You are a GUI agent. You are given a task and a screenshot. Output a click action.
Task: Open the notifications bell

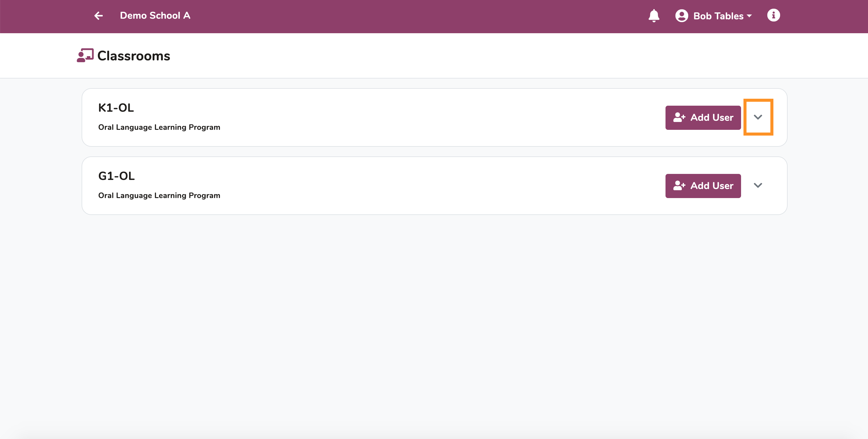pos(654,15)
